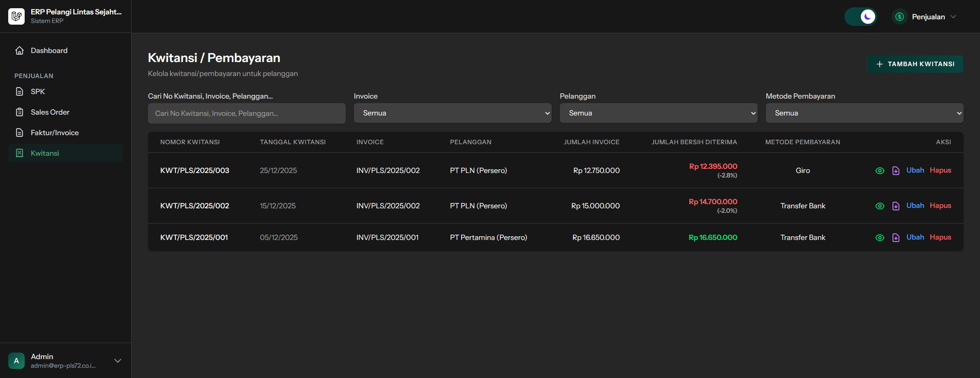
Task: Open the Pelanggan filter dropdown
Action: pos(658,113)
